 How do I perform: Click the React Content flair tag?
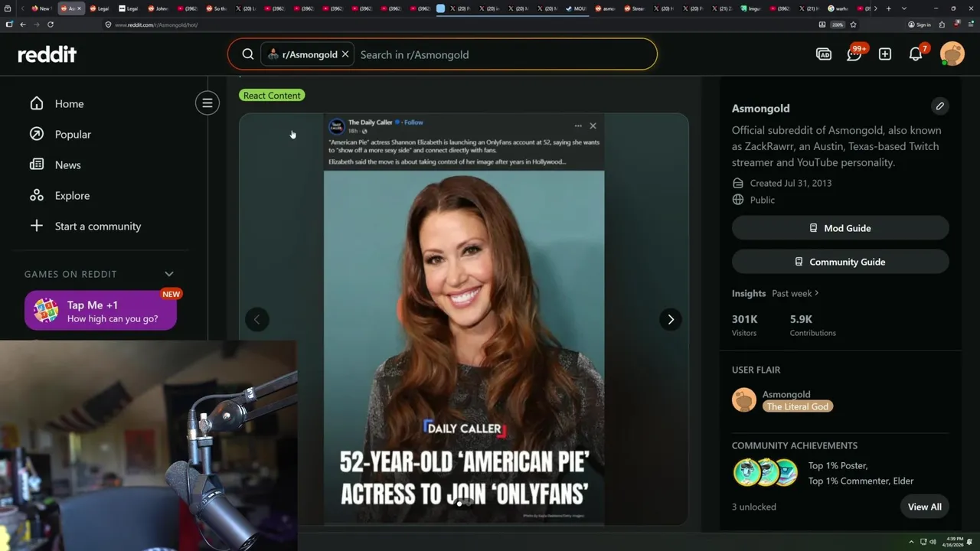tap(272, 96)
